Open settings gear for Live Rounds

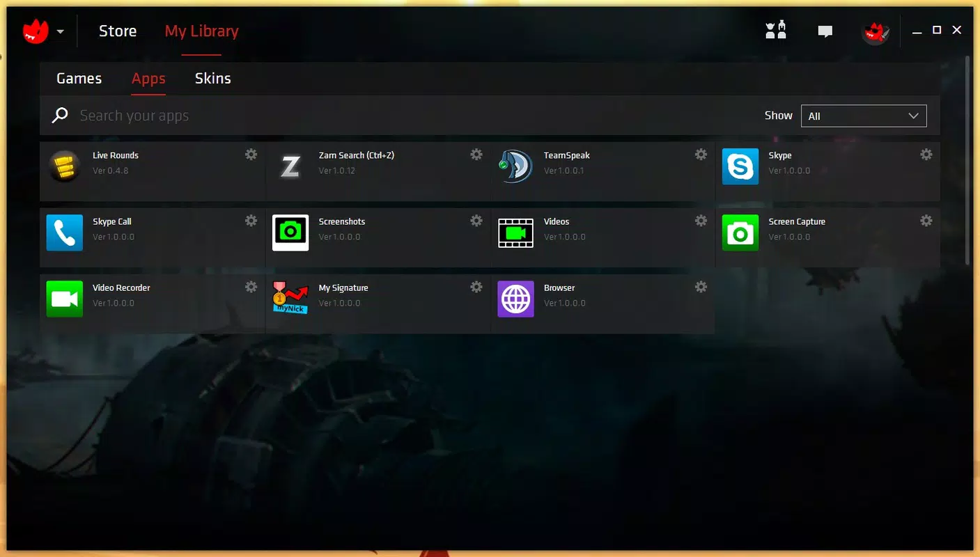coord(251,155)
